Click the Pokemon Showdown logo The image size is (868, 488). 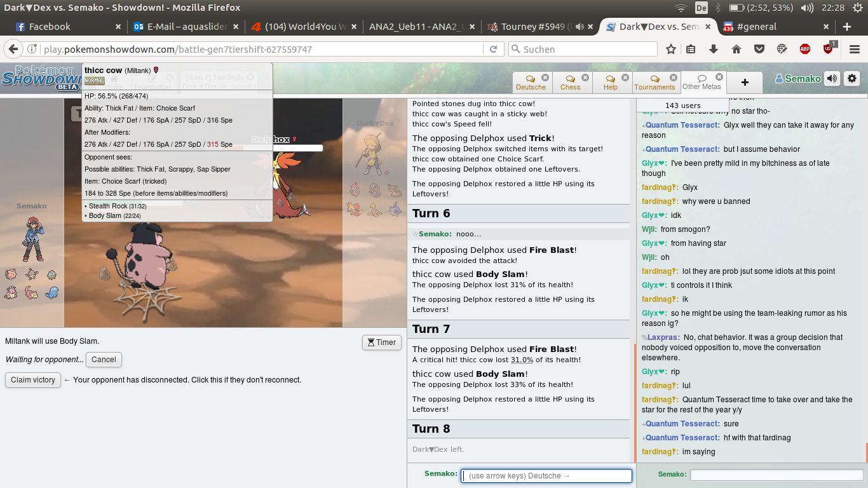pos(41,78)
